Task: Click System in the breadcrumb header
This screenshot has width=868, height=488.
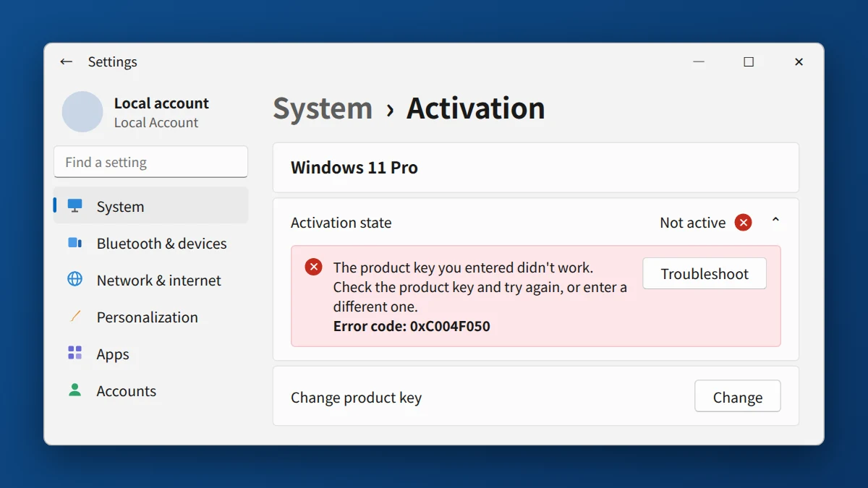Action: [x=323, y=108]
